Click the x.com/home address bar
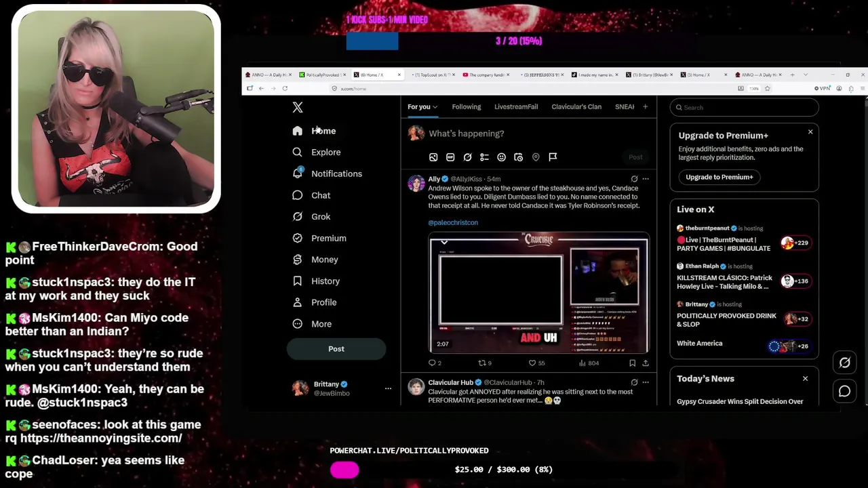The image size is (868, 488). (x=532, y=88)
